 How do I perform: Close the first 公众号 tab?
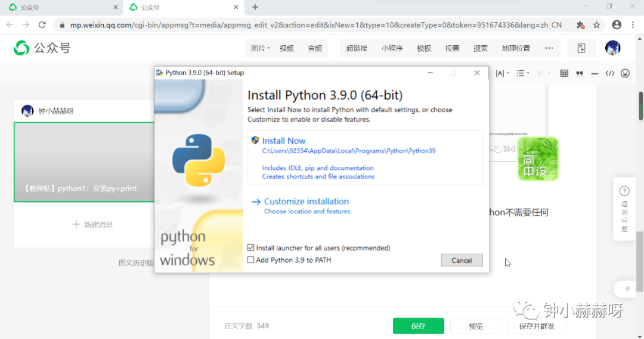[116, 7]
